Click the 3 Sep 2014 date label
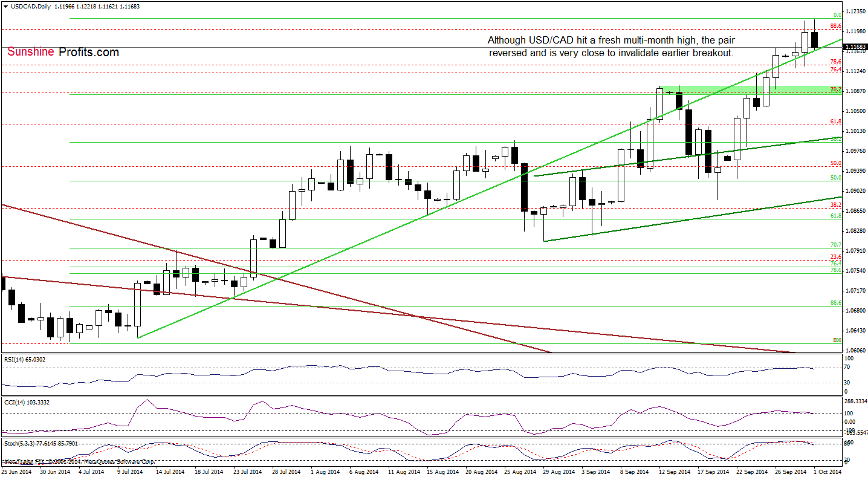The height and width of the screenshot is (477, 868). tap(597, 472)
